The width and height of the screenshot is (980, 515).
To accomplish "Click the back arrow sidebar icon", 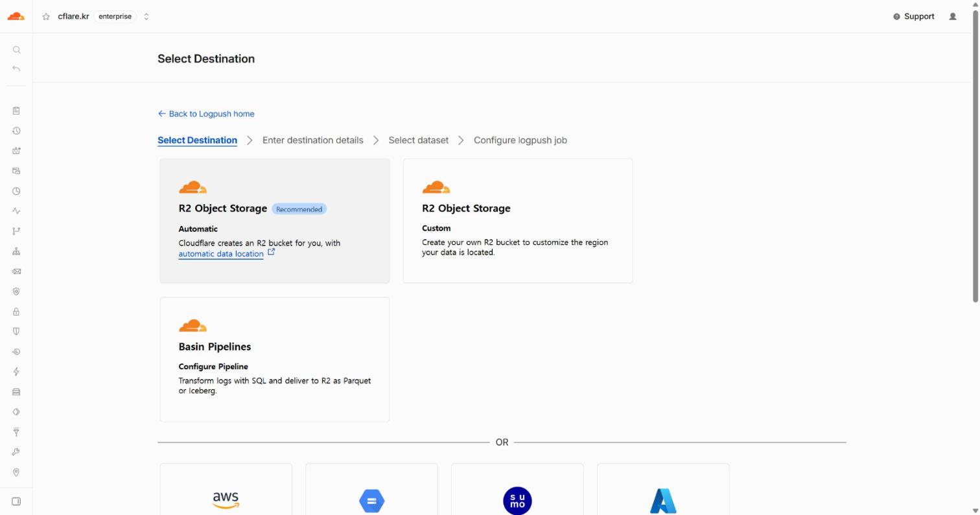I will [16, 69].
